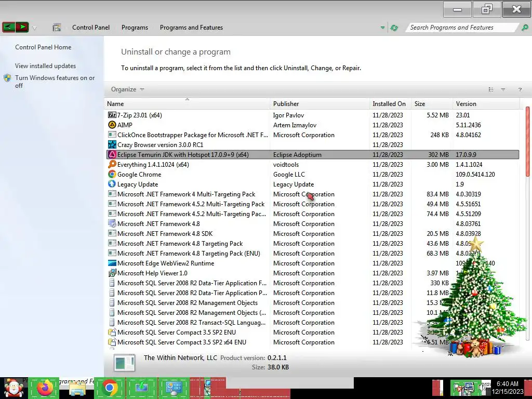Select Microsoft .NET Framework 4 Multi-Targeting Pack
The height and width of the screenshot is (399, 532).
pyautogui.click(x=312, y=194)
